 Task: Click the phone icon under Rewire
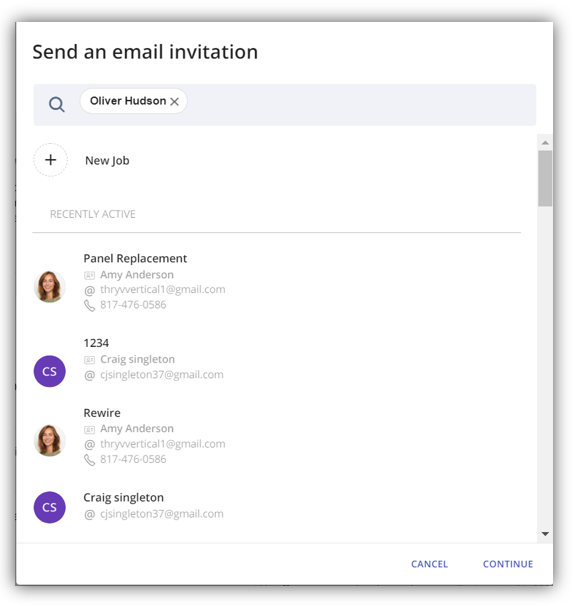89,460
